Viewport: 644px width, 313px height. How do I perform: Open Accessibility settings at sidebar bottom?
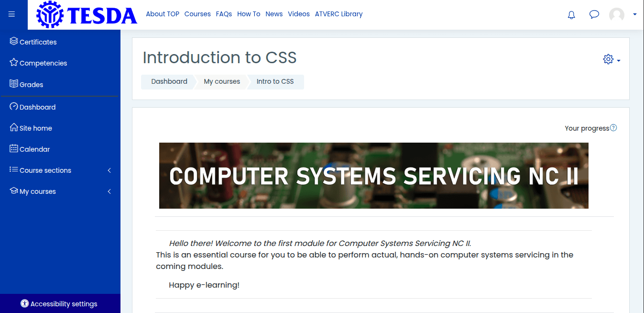[60, 303]
